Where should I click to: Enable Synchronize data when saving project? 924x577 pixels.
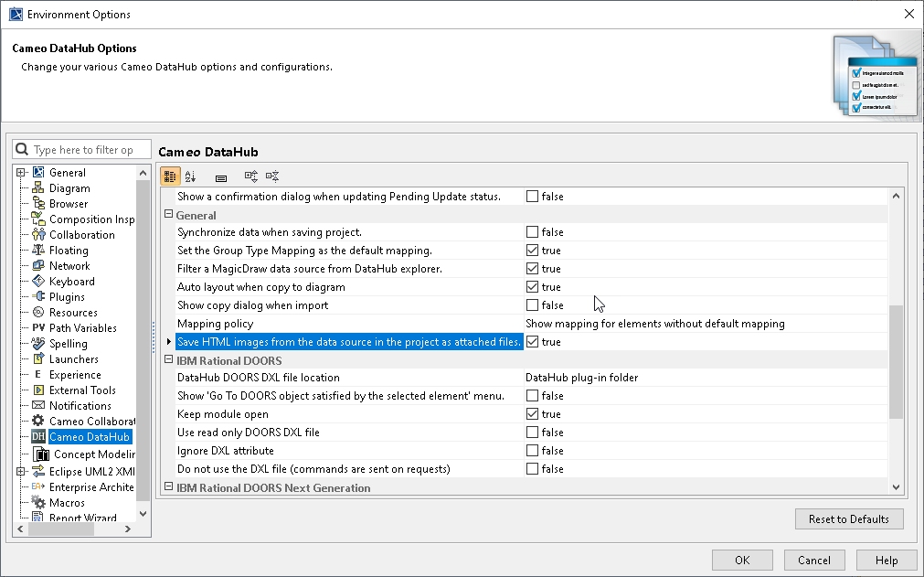(533, 232)
